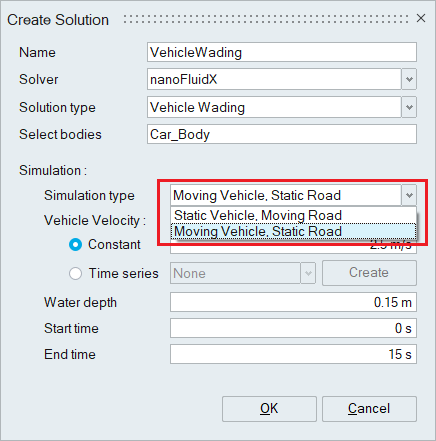The image size is (436, 441).
Task: Click the Create button
Action: [x=369, y=273]
